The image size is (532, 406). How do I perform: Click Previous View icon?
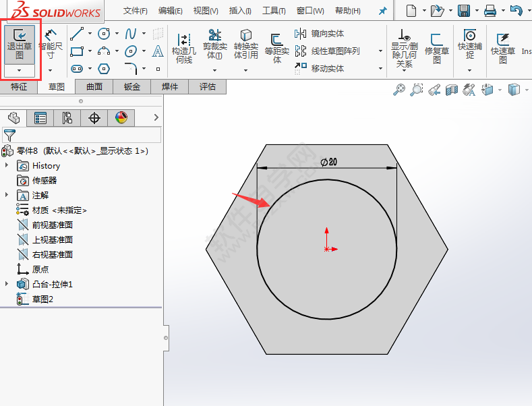tap(434, 90)
